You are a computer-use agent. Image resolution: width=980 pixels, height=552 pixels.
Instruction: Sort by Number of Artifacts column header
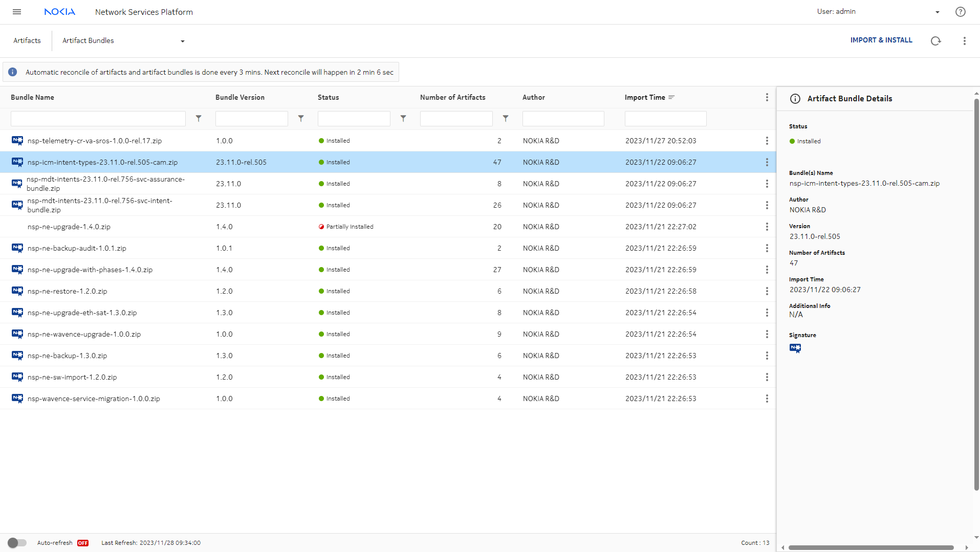(453, 97)
